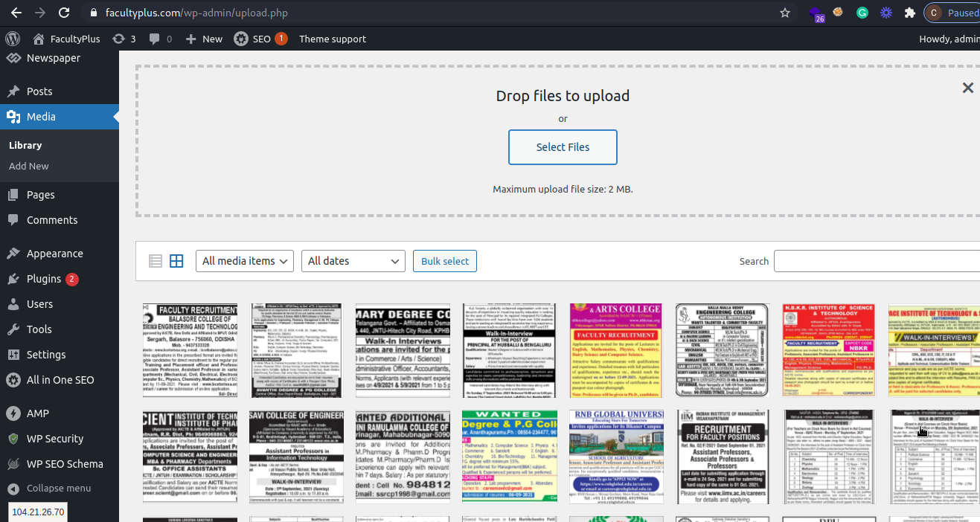The image size is (980, 522).
Task: Switch to list view icon
Action: click(156, 261)
